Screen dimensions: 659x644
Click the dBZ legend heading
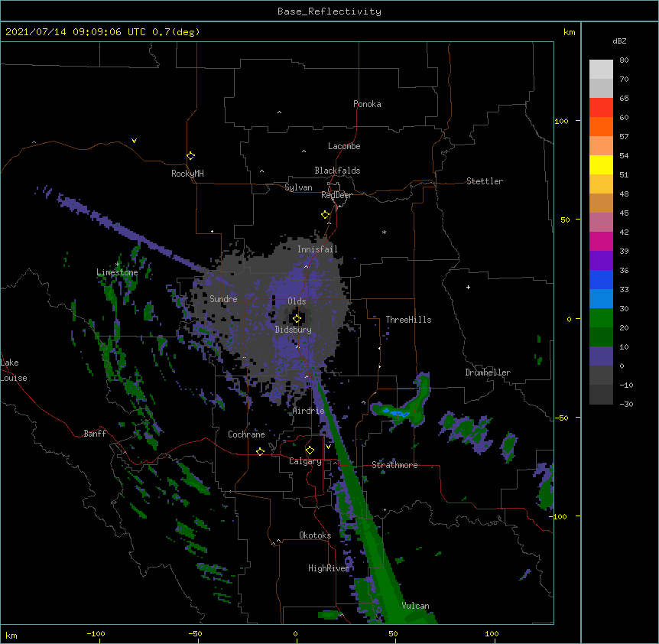619,41
